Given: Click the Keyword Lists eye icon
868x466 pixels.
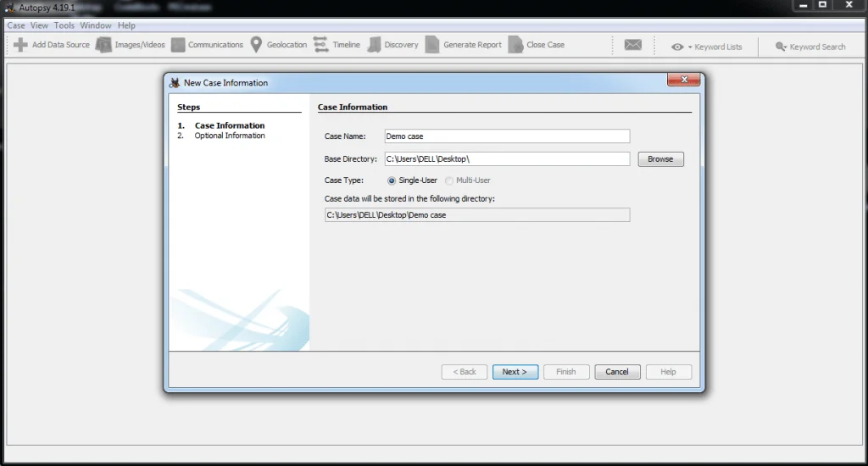Looking at the screenshot, I should (677, 47).
